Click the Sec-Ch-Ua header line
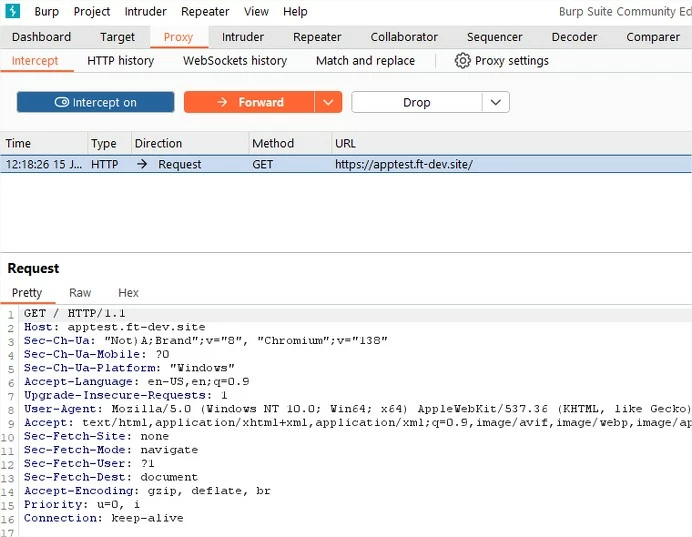 click(x=205, y=341)
